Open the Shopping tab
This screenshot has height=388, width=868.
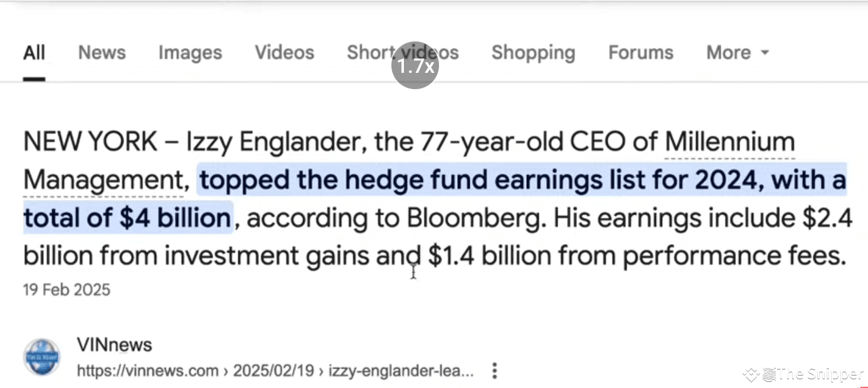532,53
